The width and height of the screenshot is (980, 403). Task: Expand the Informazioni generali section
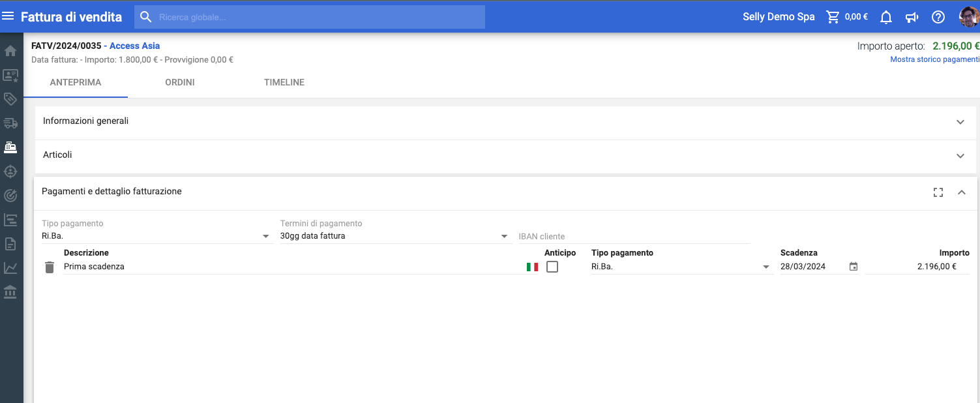[x=960, y=122]
